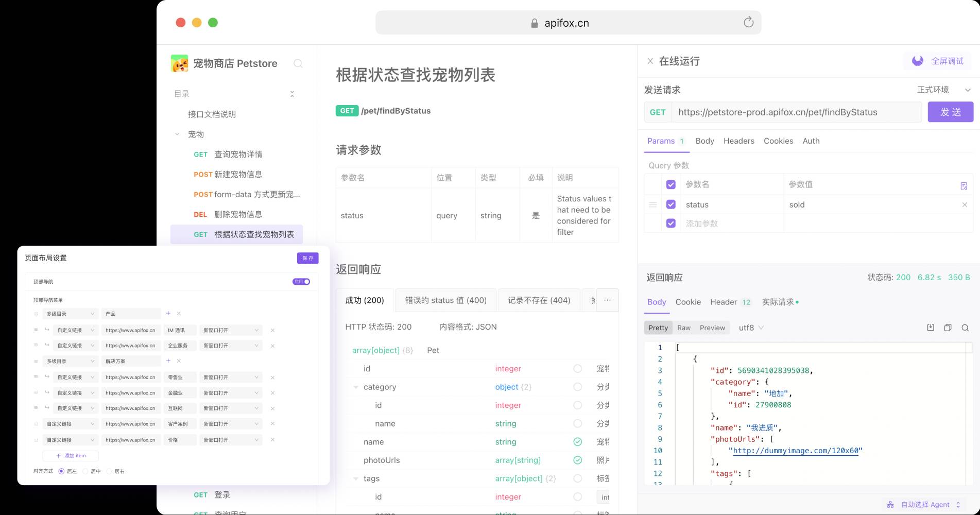Screen dimensions: 980x515
Task: Download the response body
Action: [x=930, y=328]
